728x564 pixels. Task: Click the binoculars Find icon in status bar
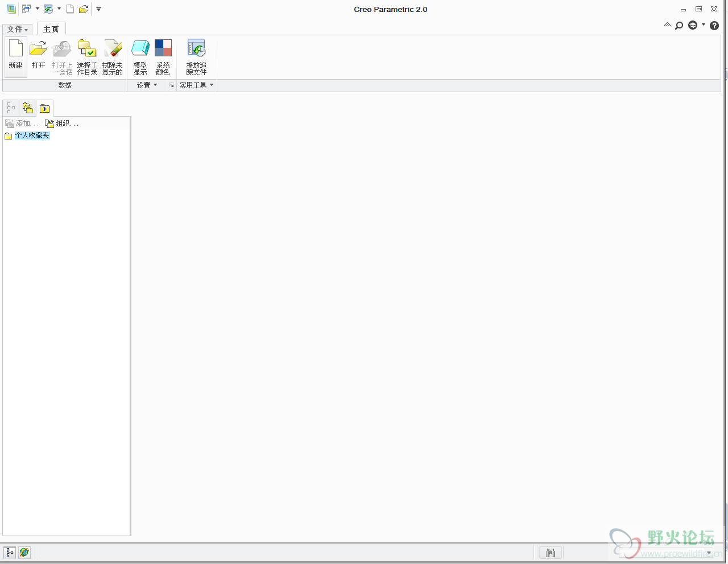point(551,553)
